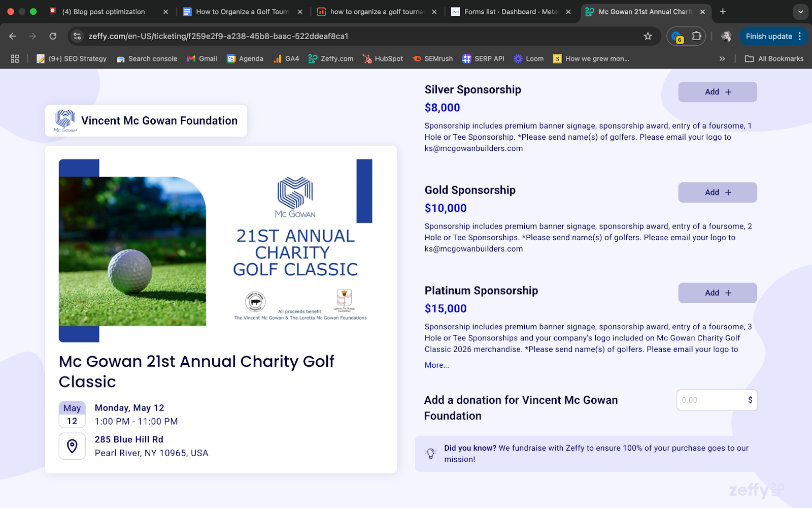
Task: Close the Forms list Dashboard tab
Action: [x=568, y=12]
